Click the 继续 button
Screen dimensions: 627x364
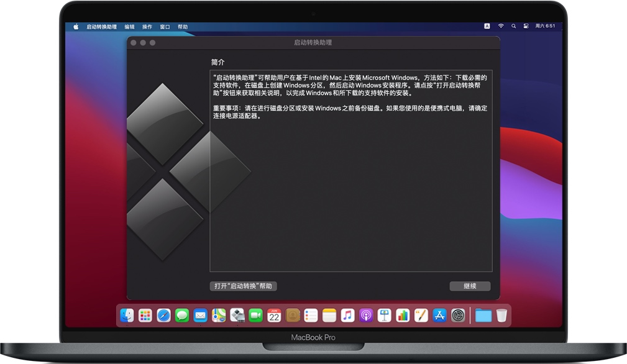click(x=470, y=286)
